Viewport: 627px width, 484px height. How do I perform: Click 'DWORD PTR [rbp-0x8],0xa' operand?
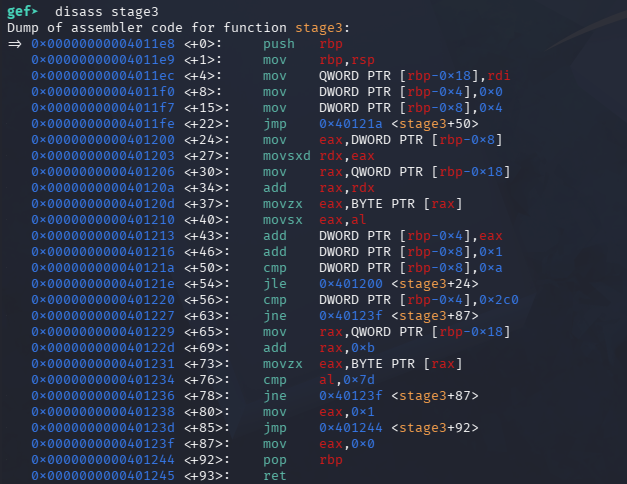411,268
